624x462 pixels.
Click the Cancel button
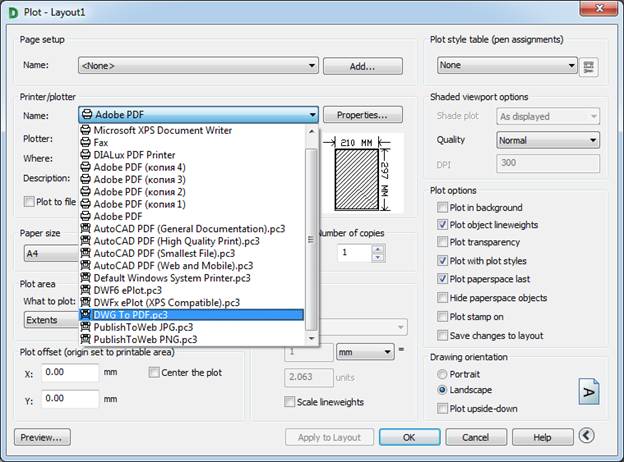(476, 437)
